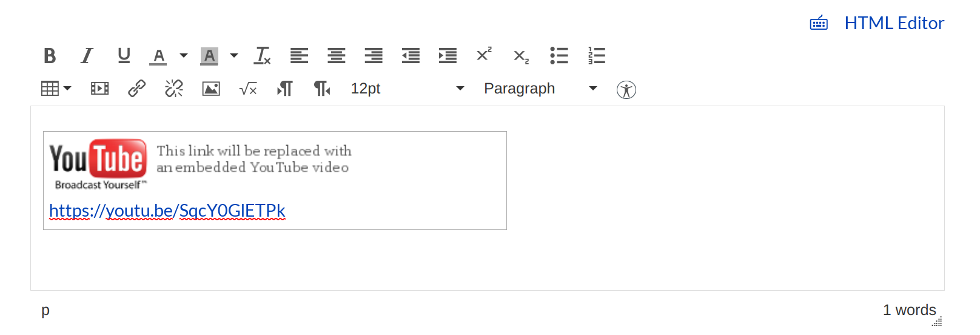This screenshot has width=980, height=335.
Task: Click the remove link icon
Action: pos(174,89)
